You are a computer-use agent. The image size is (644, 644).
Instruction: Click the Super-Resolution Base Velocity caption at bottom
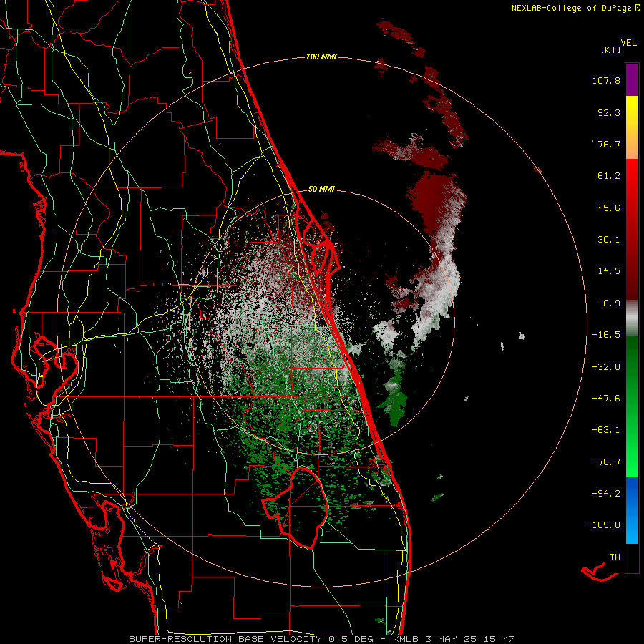click(x=321, y=639)
